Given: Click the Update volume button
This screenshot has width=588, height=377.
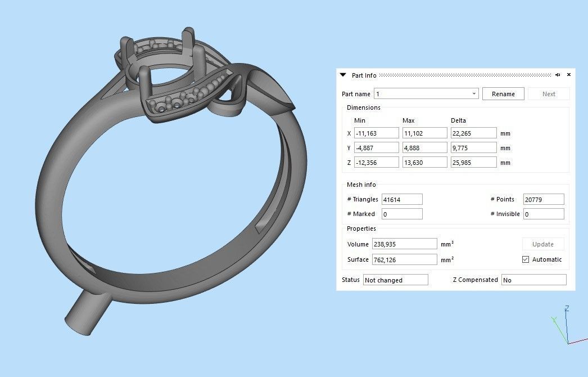Looking at the screenshot, I should [x=542, y=244].
